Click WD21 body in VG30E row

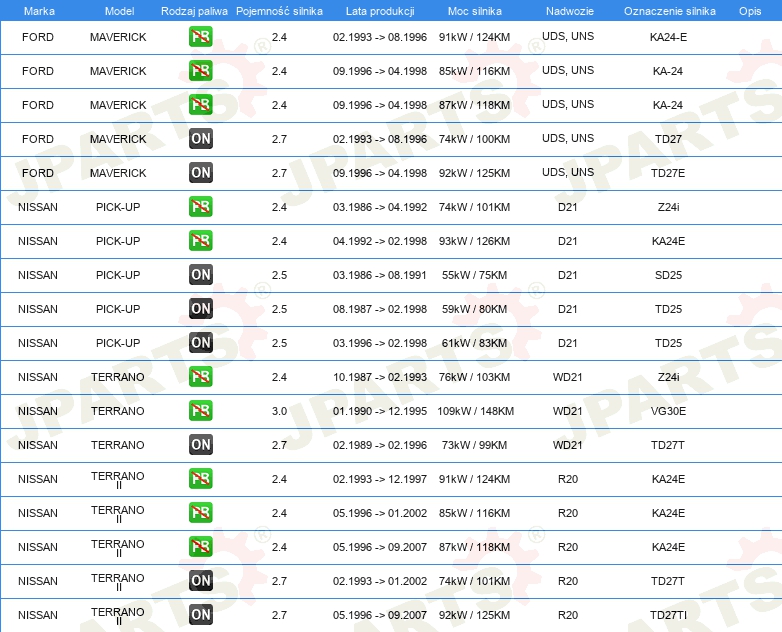(x=568, y=411)
